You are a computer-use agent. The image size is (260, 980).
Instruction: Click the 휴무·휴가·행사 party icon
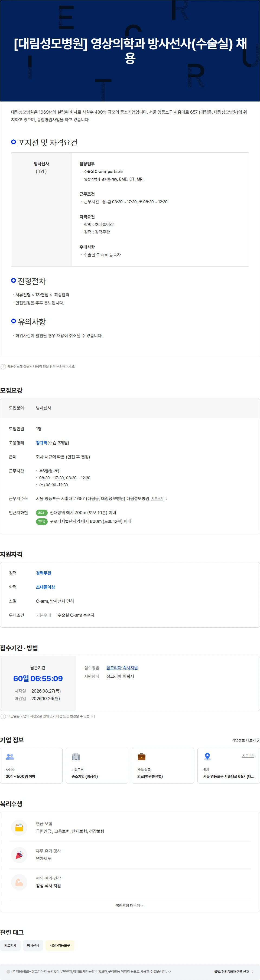[19, 855]
